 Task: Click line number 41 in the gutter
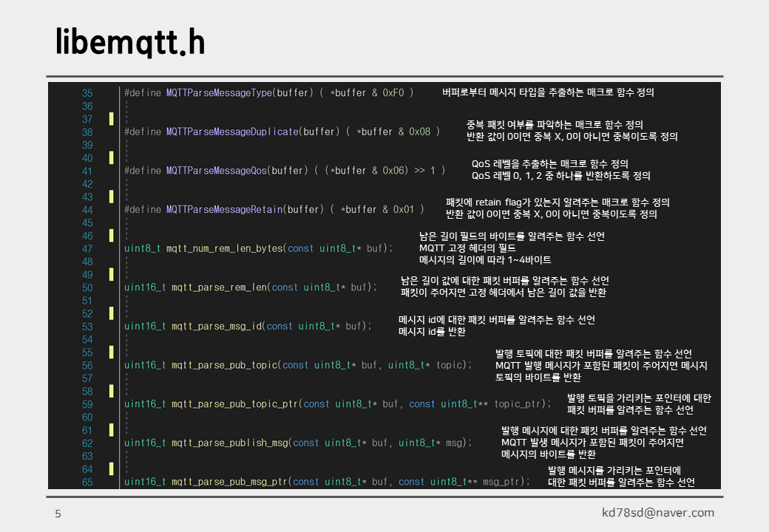pyautogui.click(x=87, y=171)
